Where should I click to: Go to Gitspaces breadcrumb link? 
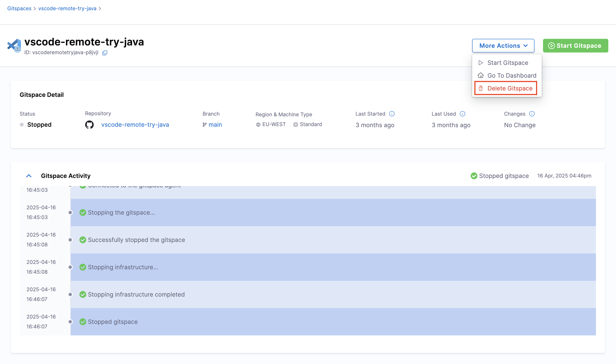coord(19,9)
